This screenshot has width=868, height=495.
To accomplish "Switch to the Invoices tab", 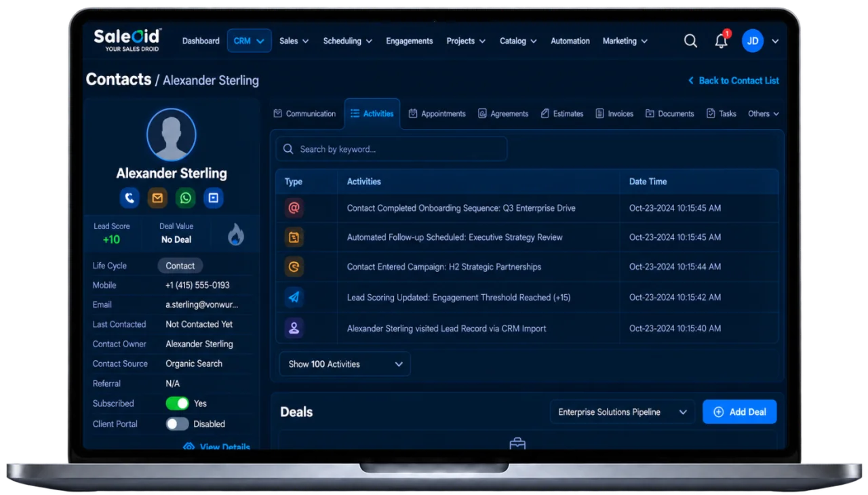I will tap(614, 114).
